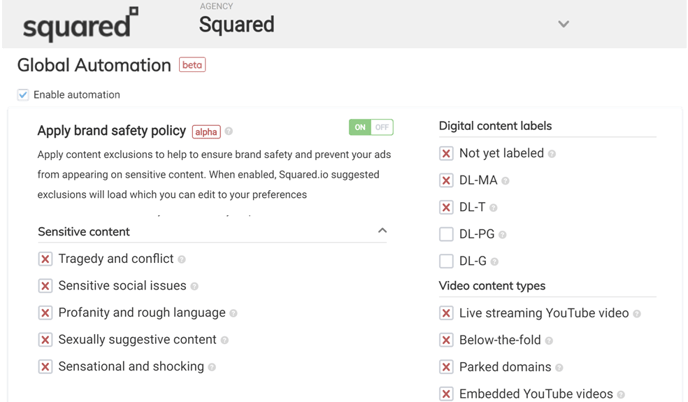This screenshot has width=688, height=402.
Task: Uncheck Embedded YouTube videos exclusion
Action: 446,394
